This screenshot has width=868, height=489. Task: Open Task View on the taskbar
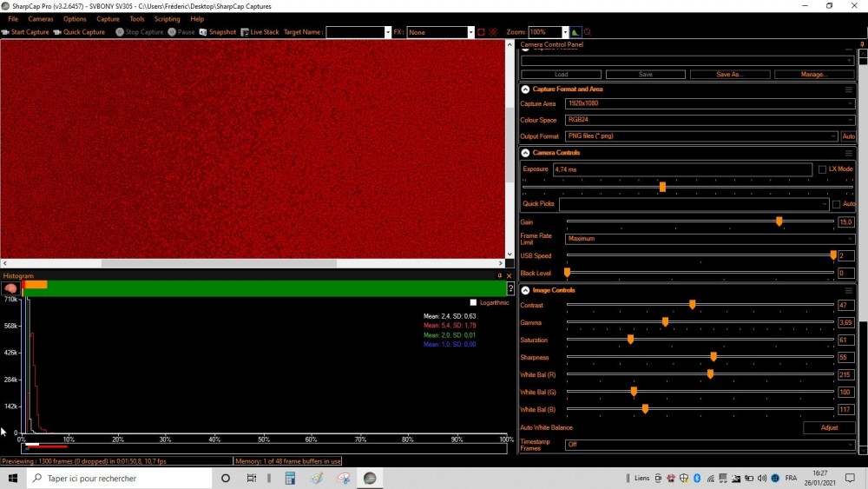pyautogui.click(x=252, y=478)
